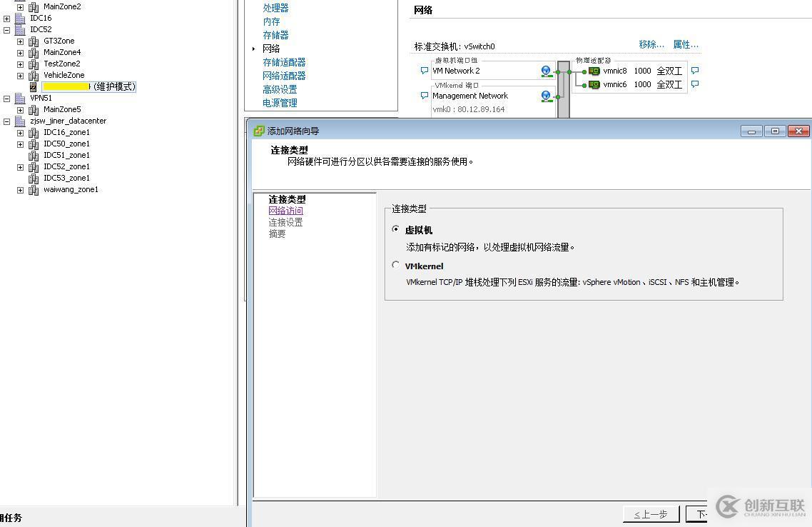Expand the IDC16 tree node
The width and height of the screenshot is (812, 527).
click(x=6, y=18)
